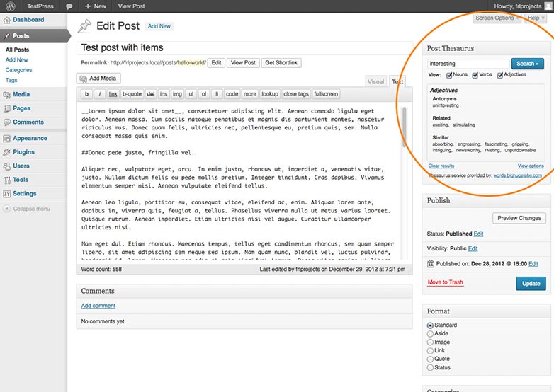Open the New content dropdown in admin bar

pyautogui.click(x=96, y=6)
